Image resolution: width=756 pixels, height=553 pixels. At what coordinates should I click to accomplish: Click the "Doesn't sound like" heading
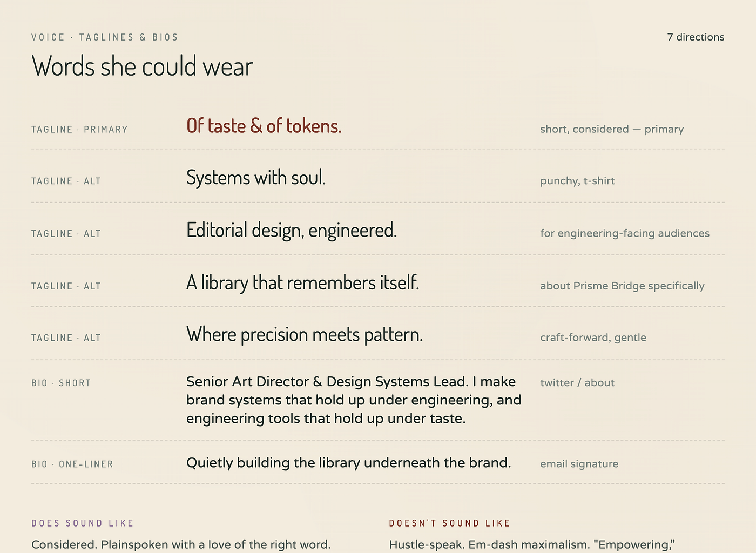[450, 523]
